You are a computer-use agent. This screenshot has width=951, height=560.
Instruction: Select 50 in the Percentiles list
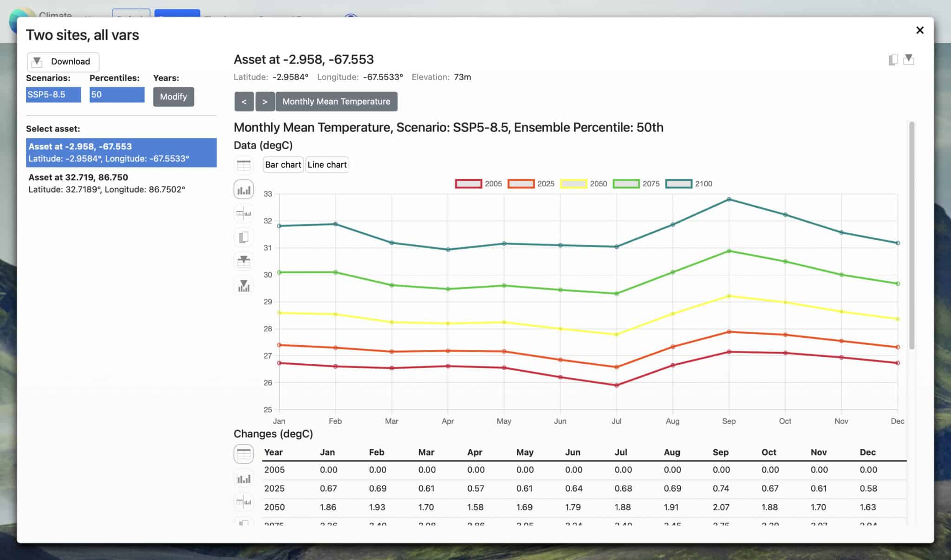click(117, 94)
